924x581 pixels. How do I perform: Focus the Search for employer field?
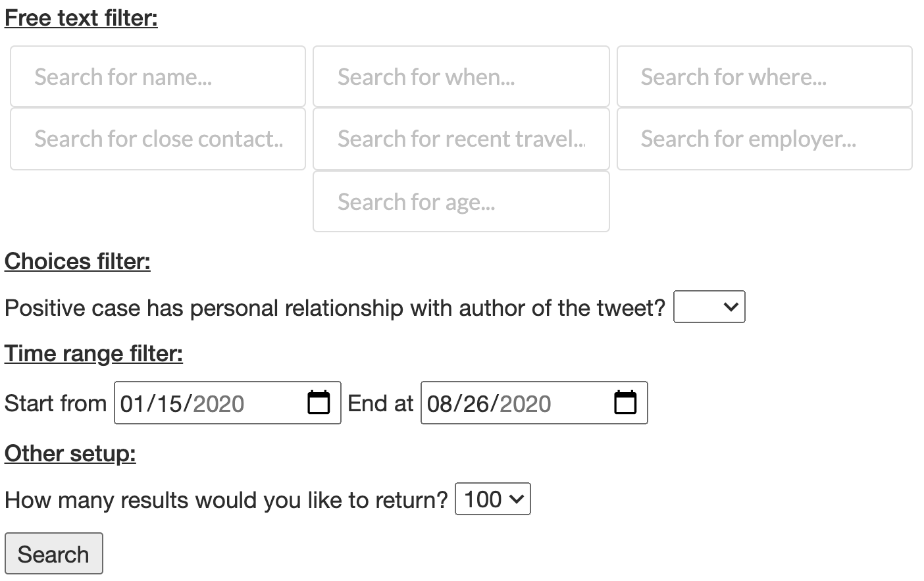764,139
